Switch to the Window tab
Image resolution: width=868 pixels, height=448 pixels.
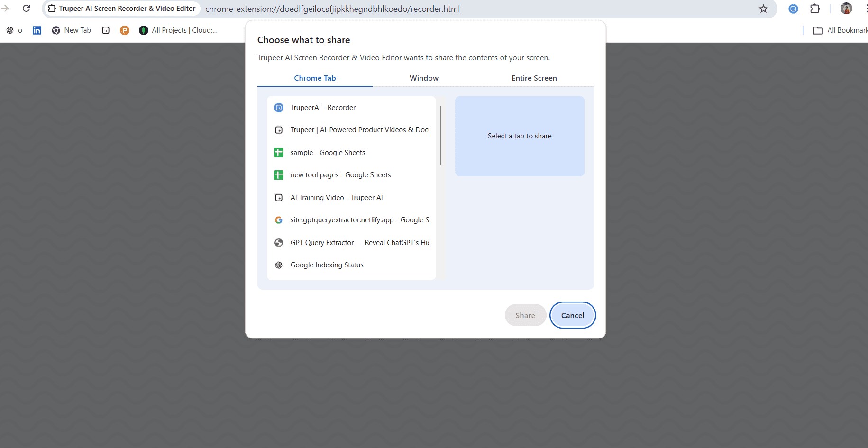coord(424,78)
